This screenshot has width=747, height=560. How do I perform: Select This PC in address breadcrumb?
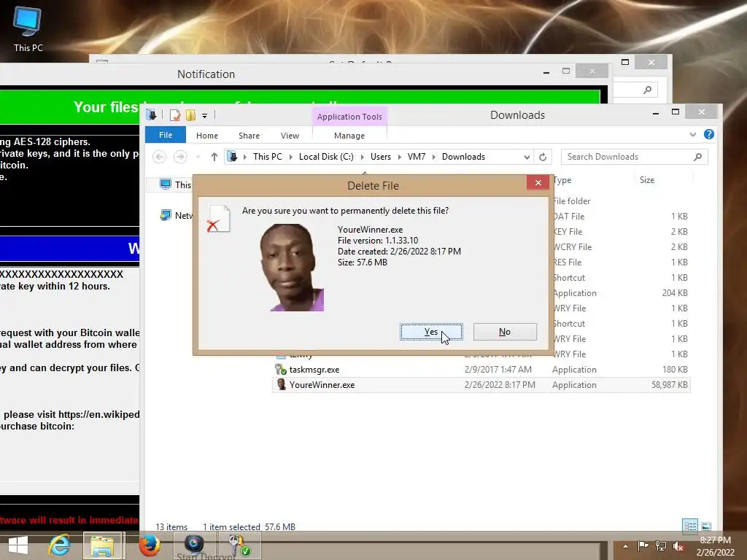(x=267, y=157)
